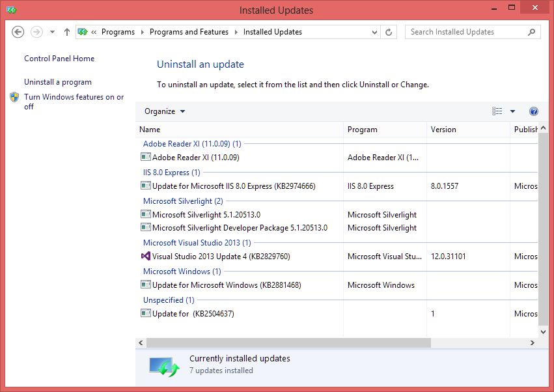Expand the address bar history dropdown
This screenshot has width=554, height=392.
[374, 32]
